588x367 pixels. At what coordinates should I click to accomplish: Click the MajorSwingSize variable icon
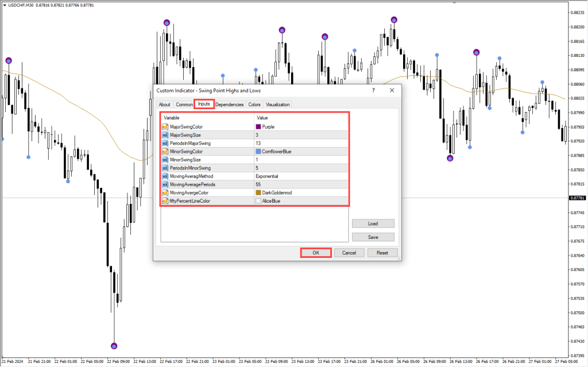(x=165, y=135)
